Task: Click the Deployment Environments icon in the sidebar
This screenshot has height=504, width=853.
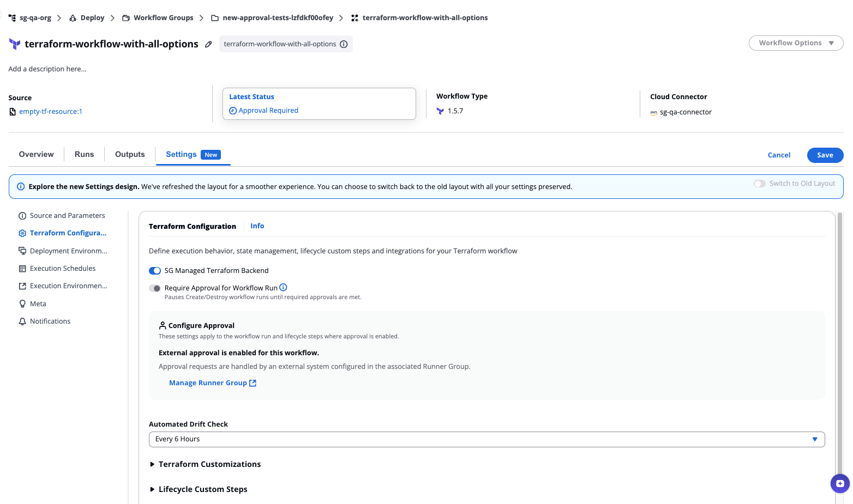Action: point(22,251)
